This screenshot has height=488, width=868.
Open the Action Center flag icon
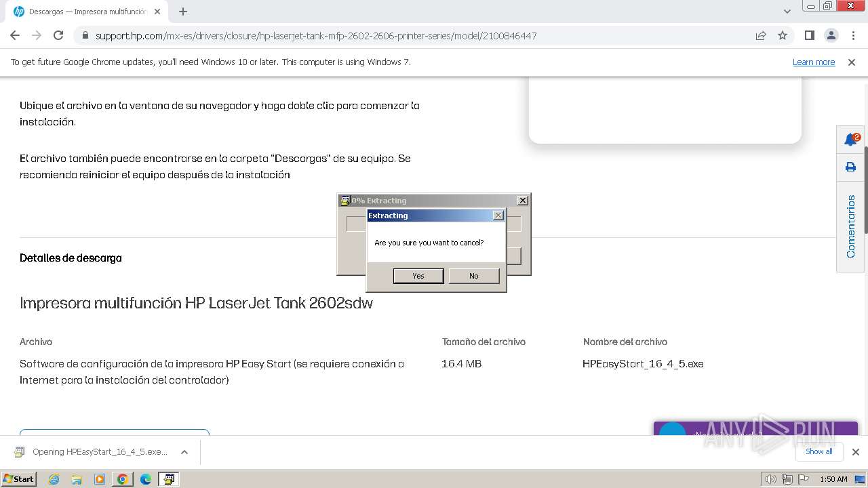point(802,479)
